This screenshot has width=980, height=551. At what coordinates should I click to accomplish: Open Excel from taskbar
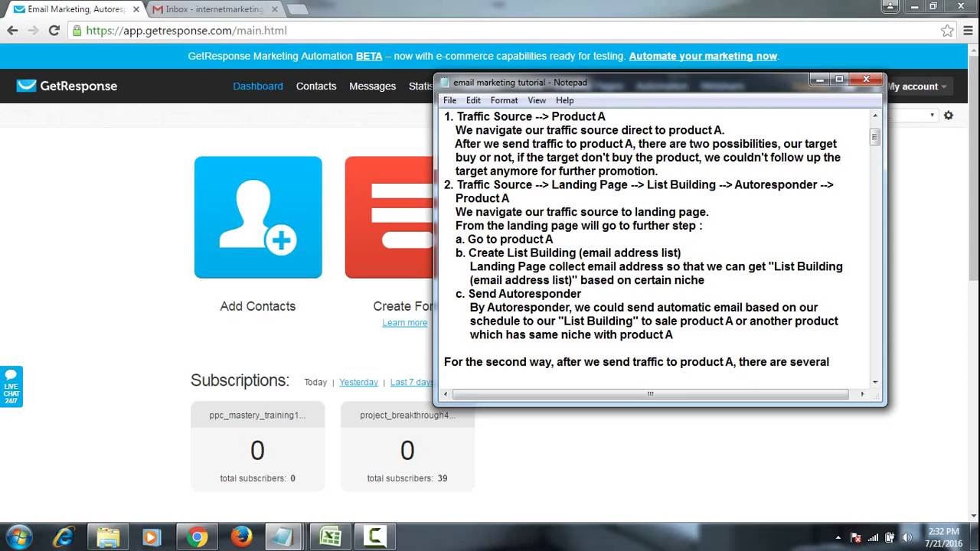(x=330, y=537)
